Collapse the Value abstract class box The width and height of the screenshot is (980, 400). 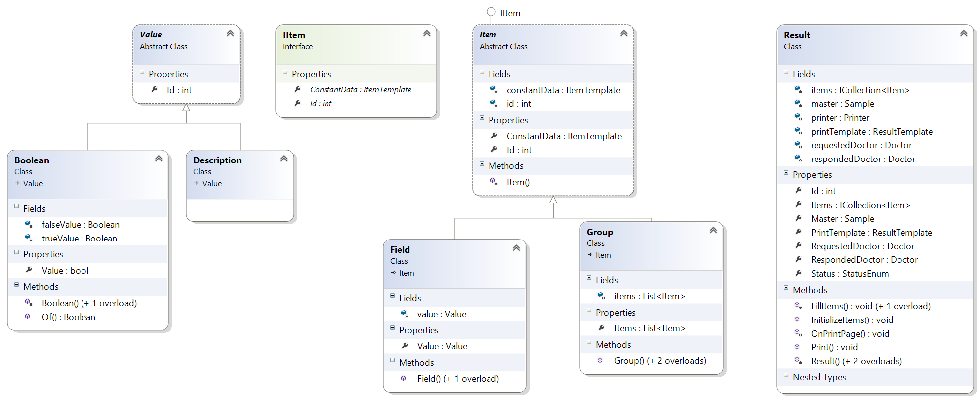[230, 33]
